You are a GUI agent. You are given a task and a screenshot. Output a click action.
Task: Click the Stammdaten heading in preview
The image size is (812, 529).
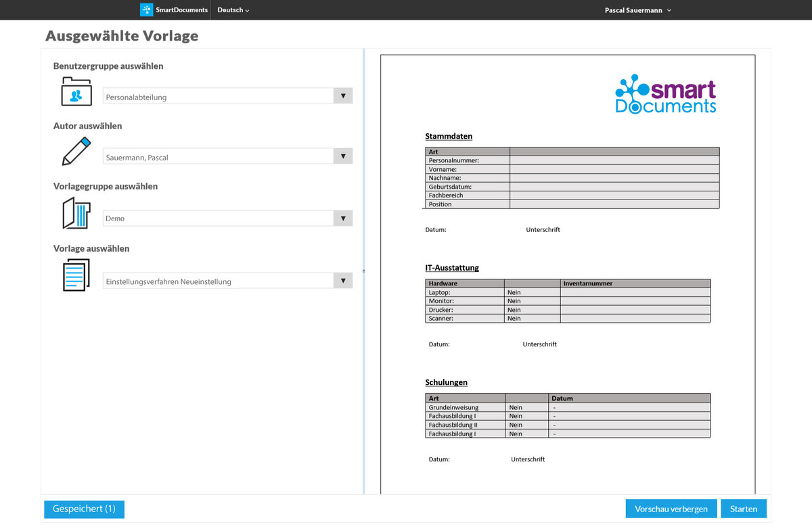pyautogui.click(x=449, y=136)
